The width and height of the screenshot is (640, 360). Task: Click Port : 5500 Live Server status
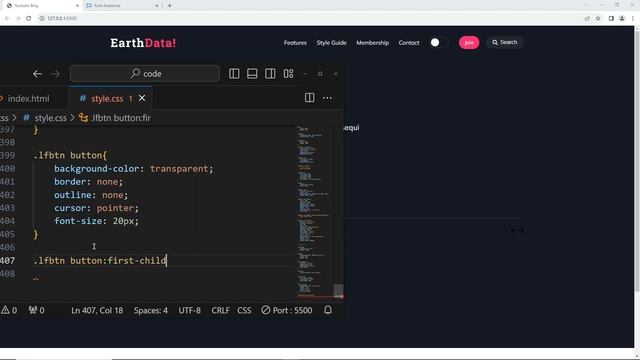coord(287,311)
